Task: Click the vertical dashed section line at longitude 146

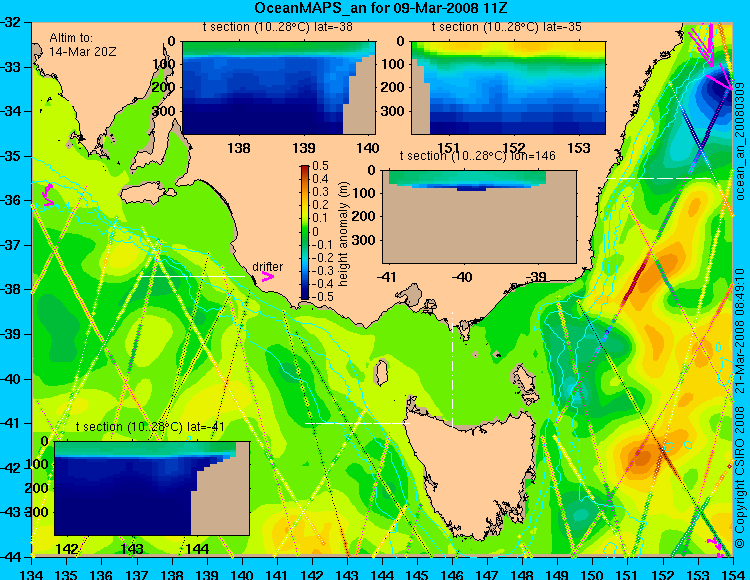Action: 452,369
